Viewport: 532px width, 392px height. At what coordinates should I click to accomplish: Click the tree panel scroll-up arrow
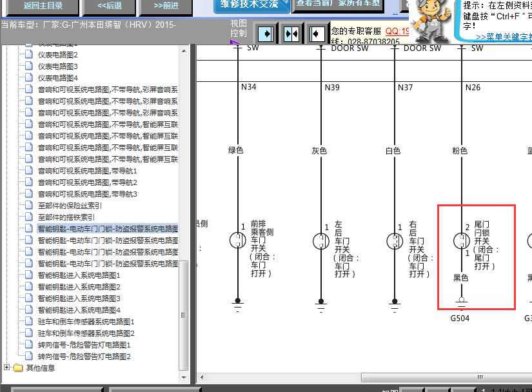point(184,51)
